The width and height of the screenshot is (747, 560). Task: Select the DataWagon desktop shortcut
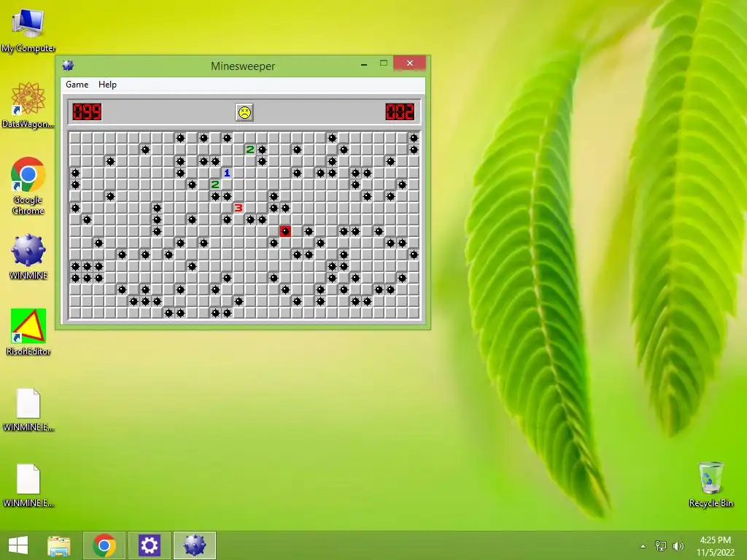[x=28, y=105]
